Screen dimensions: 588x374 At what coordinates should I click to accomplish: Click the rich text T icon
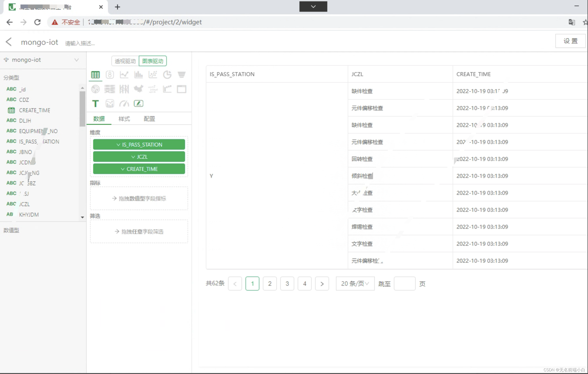[x=96, y=104]
